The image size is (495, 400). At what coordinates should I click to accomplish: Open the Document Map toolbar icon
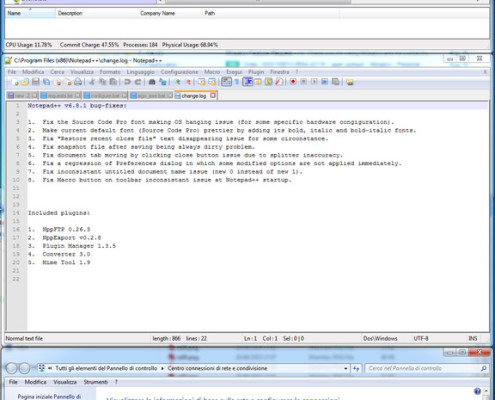[269, 82]
